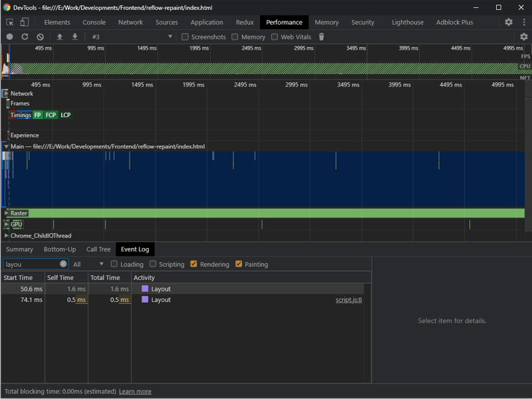Enable the Web Vitals checkbox
This screenshot has height=399, width=532.
click(x=275, y=37)
